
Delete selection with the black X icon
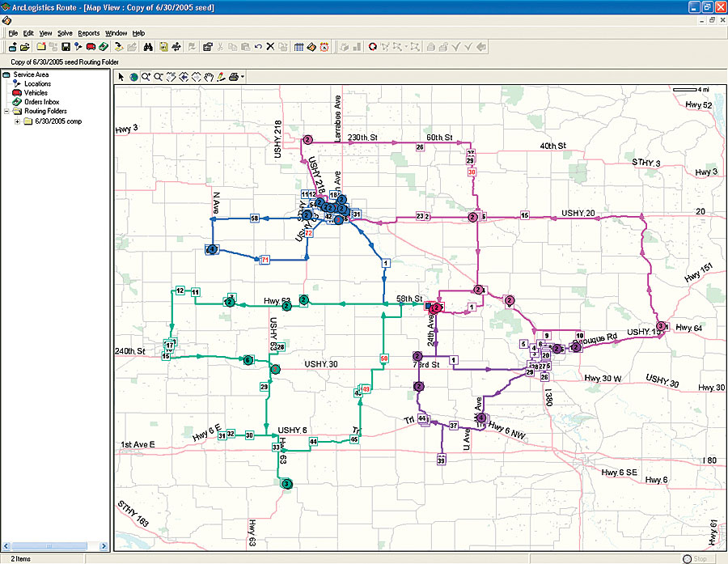(270, 47)
